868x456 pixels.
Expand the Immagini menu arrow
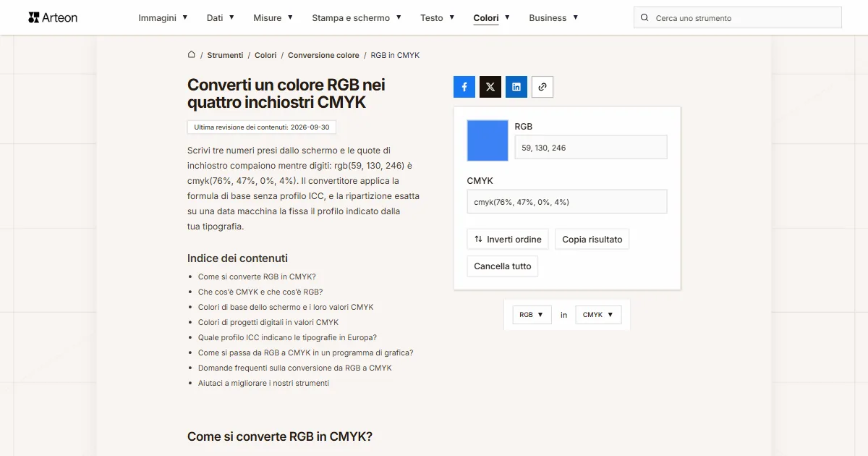click(x=185, y=17)
